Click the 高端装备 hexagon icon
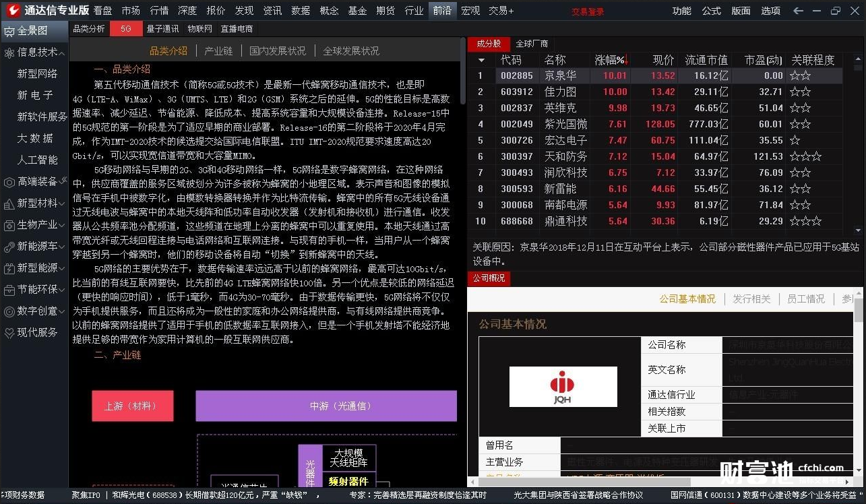The width and height of the screenshot is (866, 504). pyautogui.click(x=9, y=182)
